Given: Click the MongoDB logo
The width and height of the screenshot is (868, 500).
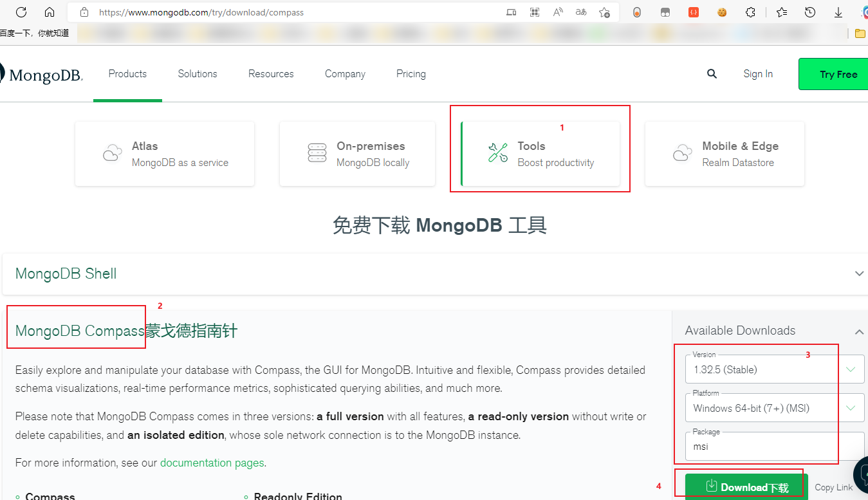Looking at the screenshot, I should tap(42, 74).
